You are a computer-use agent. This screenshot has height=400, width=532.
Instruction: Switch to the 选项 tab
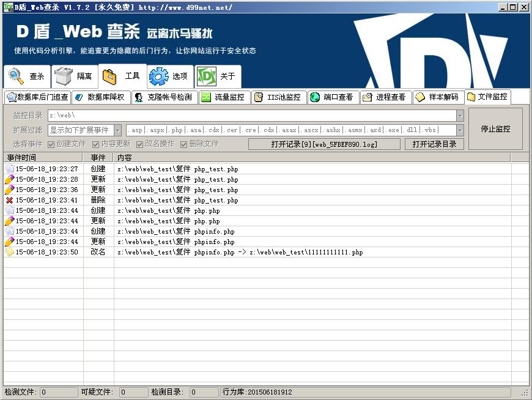click(171, 76)
